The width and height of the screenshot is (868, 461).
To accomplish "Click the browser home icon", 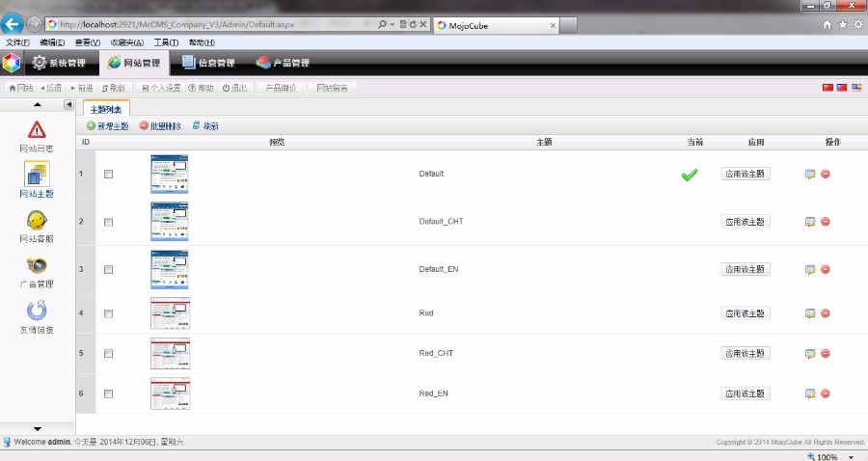I will 827,24.
